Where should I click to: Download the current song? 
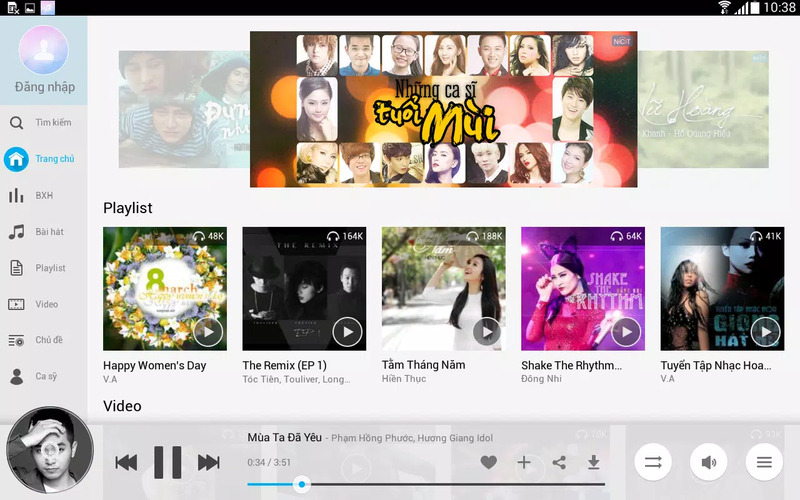pos(593,462)
